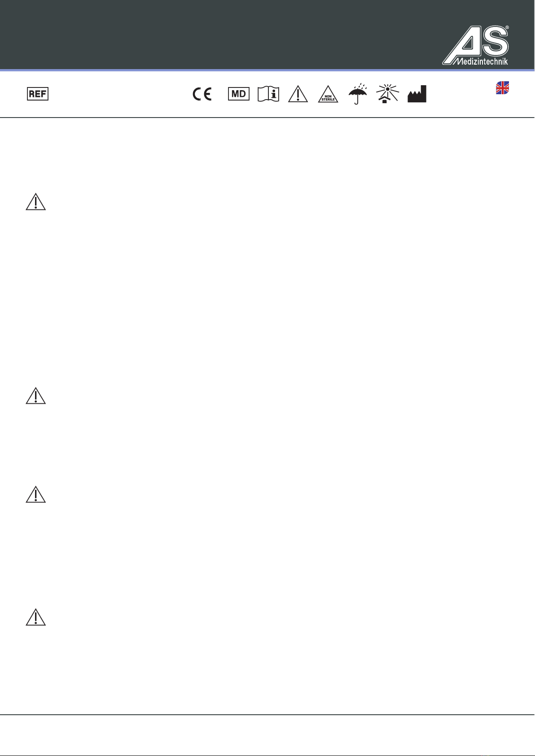Click the Medizintechnik text under the logo
535x756 pixels.
click(480, 61)
